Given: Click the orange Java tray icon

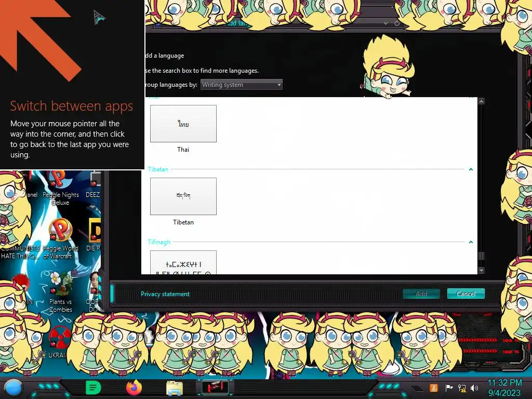Looking at the screenshot, I should pos(434,388).
